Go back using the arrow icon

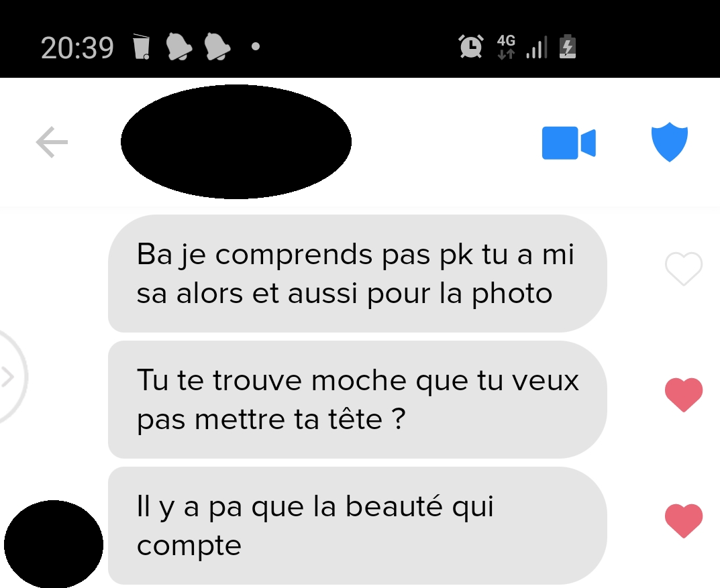[52, 142]
